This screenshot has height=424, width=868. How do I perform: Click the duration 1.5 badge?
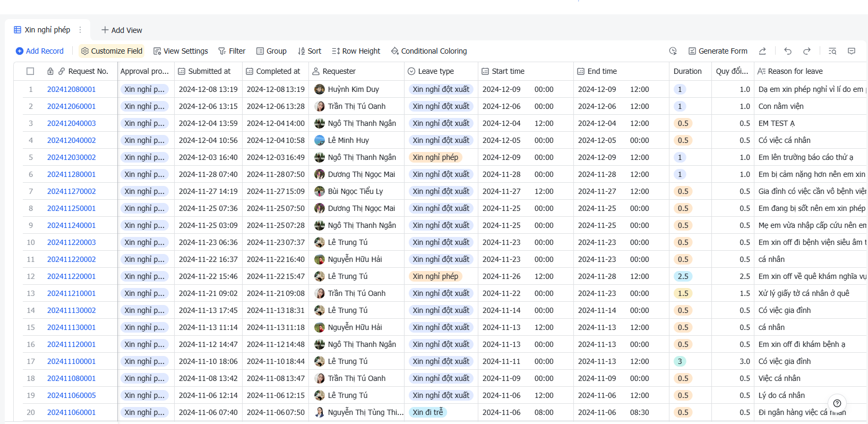[x=683, y=293]
